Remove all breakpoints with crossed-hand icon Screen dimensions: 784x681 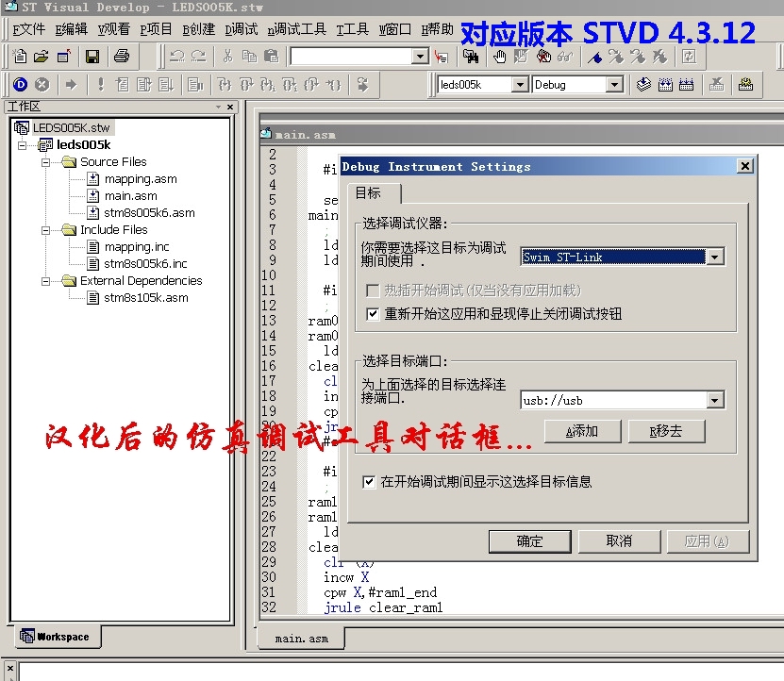tap(543, 57)
